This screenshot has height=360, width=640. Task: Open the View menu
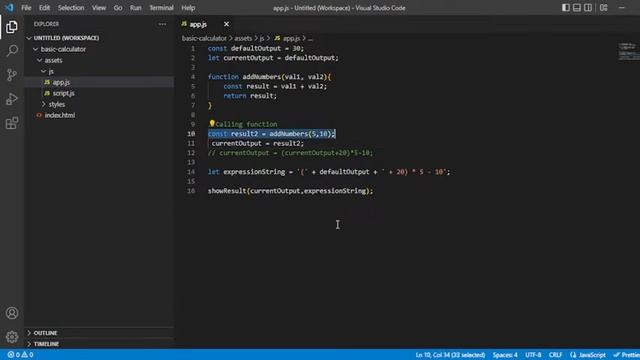(99, 8)
